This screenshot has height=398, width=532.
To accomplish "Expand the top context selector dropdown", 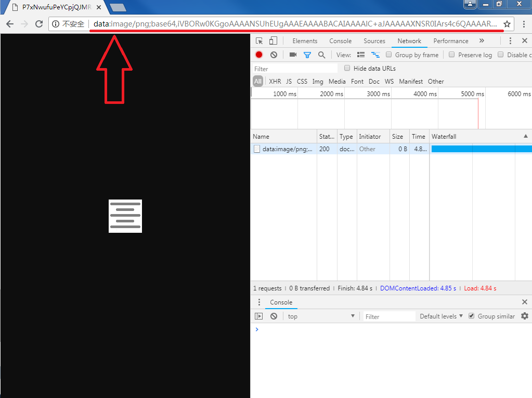I will click(321, 316).
